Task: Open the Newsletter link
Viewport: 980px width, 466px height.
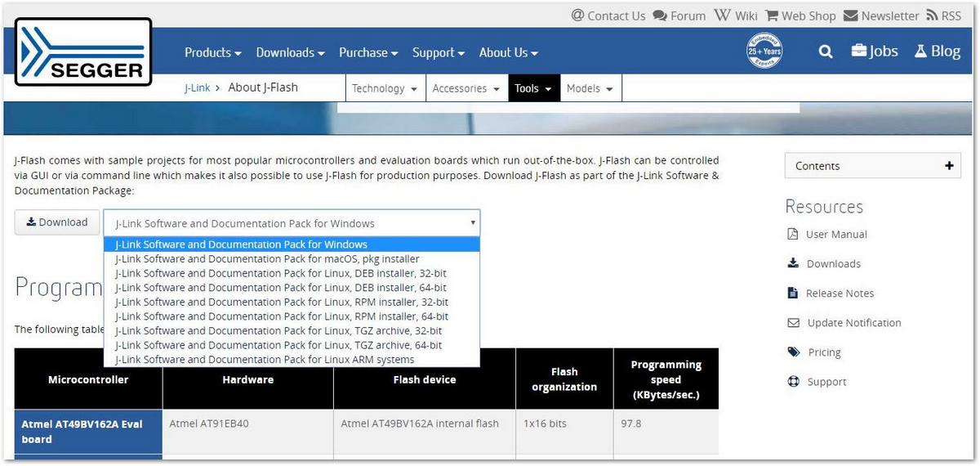Action: [890, 16]
